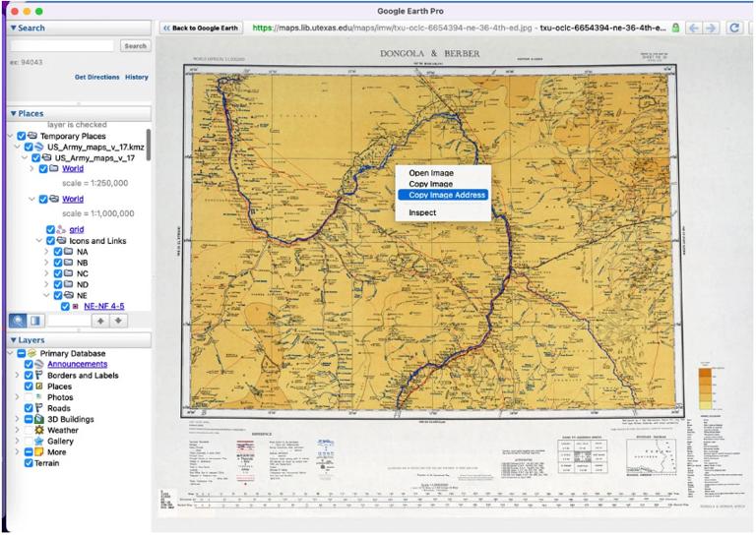Click the split-panel view icon below Places
Image resolution: width=756 pixels, height=536 pixels.
coord(35,321)
